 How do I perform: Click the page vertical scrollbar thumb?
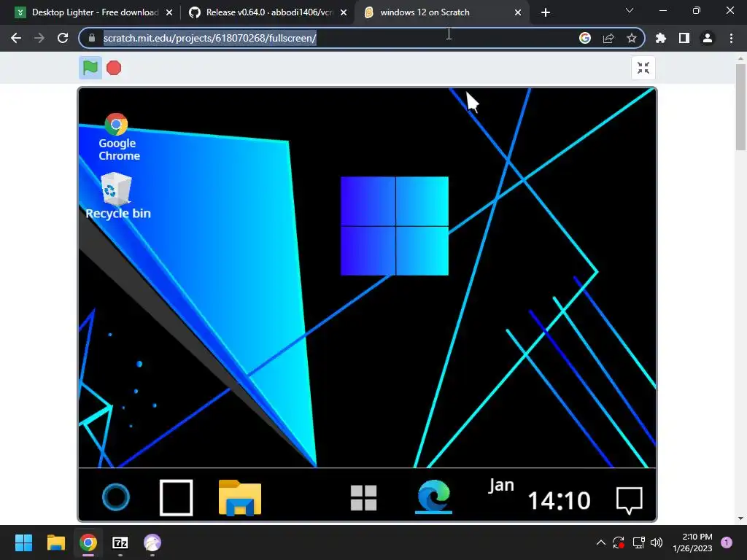[740, 107]
